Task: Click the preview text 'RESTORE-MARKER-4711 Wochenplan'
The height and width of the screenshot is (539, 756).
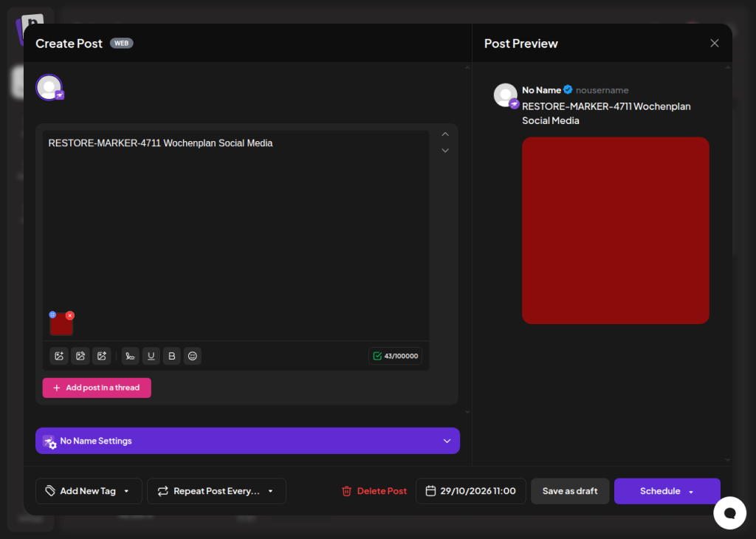Action: pyautogui.click(x=606, y=106)
